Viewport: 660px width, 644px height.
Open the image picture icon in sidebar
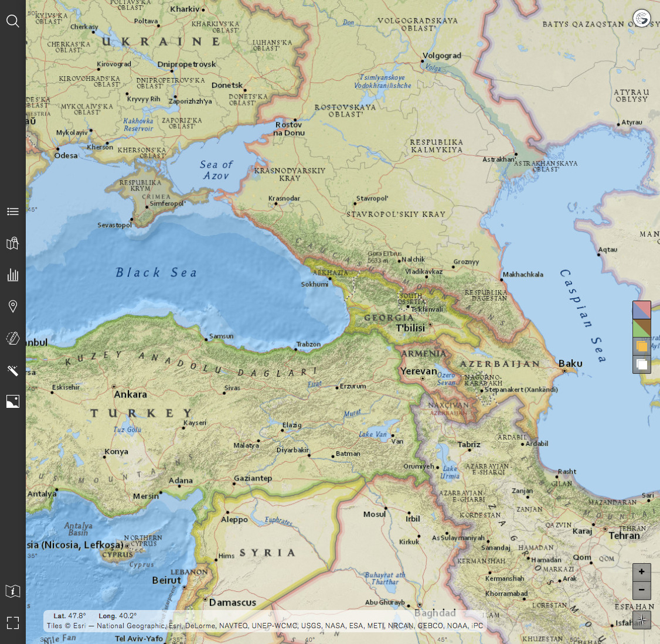click(13, 401)
